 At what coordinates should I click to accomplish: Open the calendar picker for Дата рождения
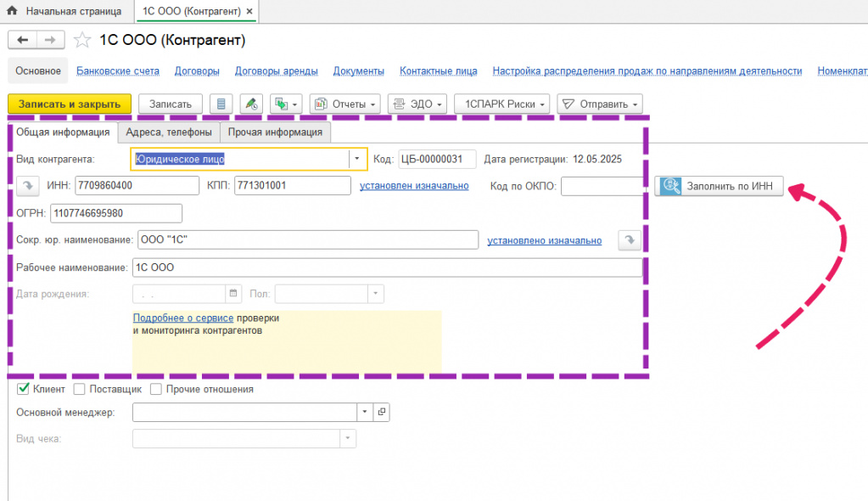pyautogui.click(x=233, y=294)
